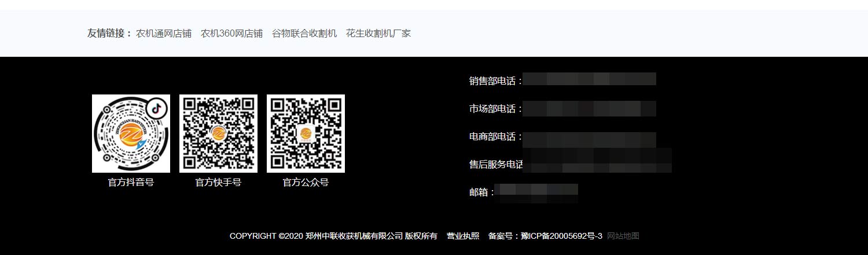Click the COPYRIGHT ©2020 郑州中联收获机械有限公司 text
Viewport: 868px width, 255px height.
point(316,236)
